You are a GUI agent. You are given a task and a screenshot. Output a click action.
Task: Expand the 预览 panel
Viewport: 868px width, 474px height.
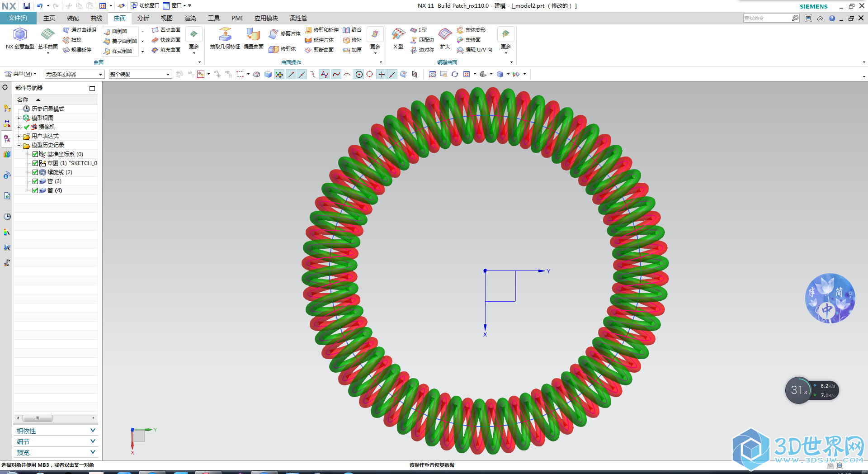pyautogui.click(x=56, y=452)
